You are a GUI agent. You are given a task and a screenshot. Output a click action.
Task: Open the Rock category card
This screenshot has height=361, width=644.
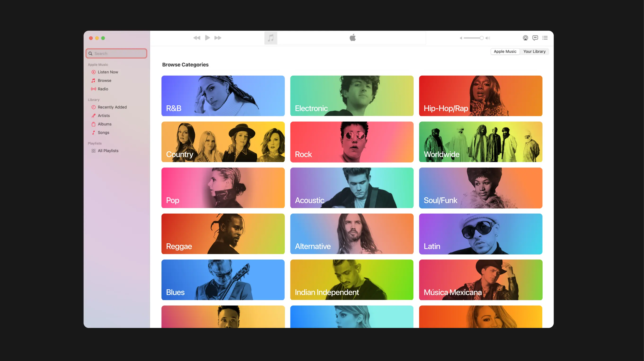352,142
